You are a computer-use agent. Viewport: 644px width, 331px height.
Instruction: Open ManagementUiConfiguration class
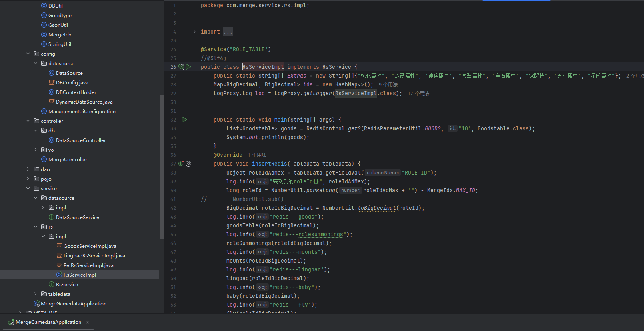coord(82,111)
